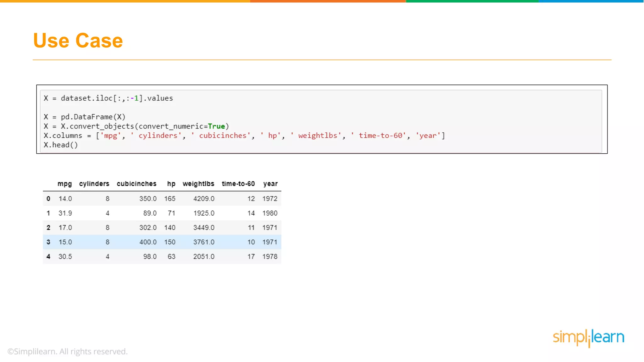Screen dimensions: 644x362
Task: Click the 'hp' column header
Action: pos(171,184)
